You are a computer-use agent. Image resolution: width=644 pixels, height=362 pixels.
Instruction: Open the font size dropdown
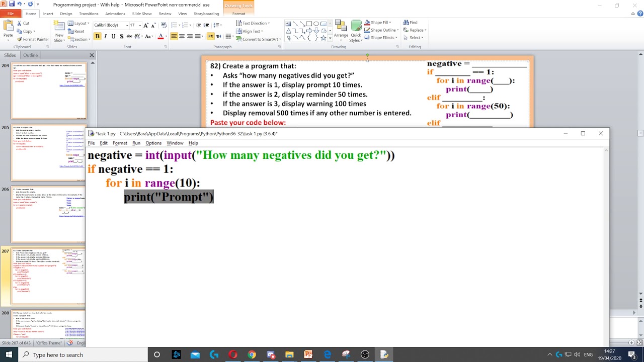139,25
